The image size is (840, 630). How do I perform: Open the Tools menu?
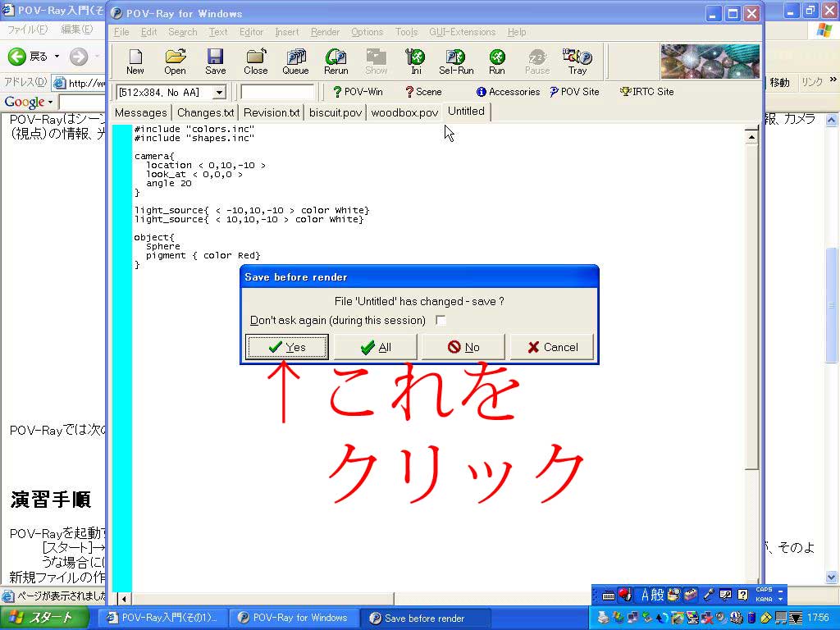tap(406, 32)
